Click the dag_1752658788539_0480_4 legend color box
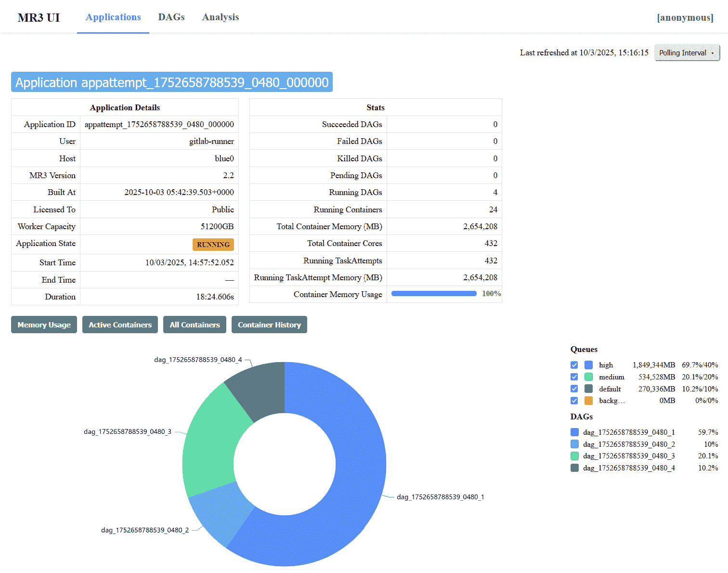This screenshot has height=573, width=728. click(574, 468)
